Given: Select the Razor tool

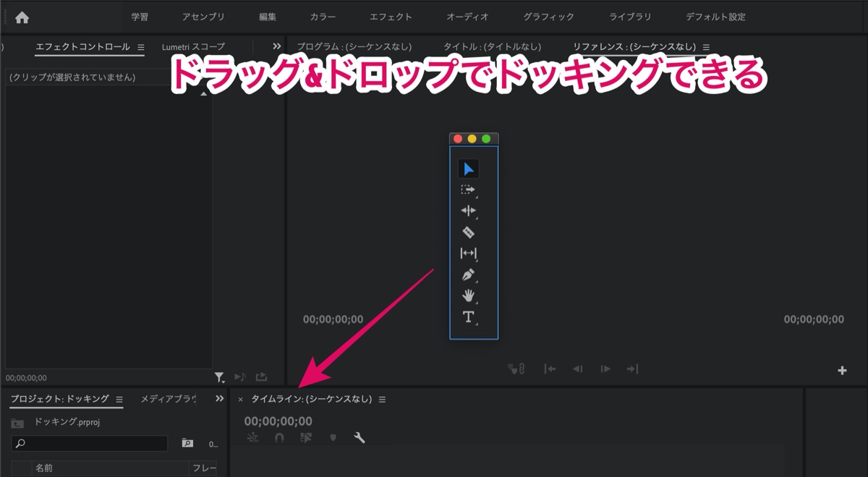Looking at the screenshot, I should 468,232.
